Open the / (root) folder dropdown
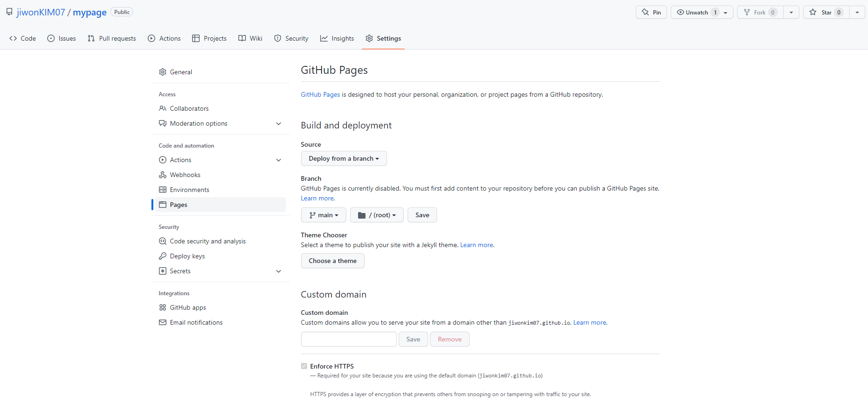This screenshot has width=868, height=398. tap(377, 215)
